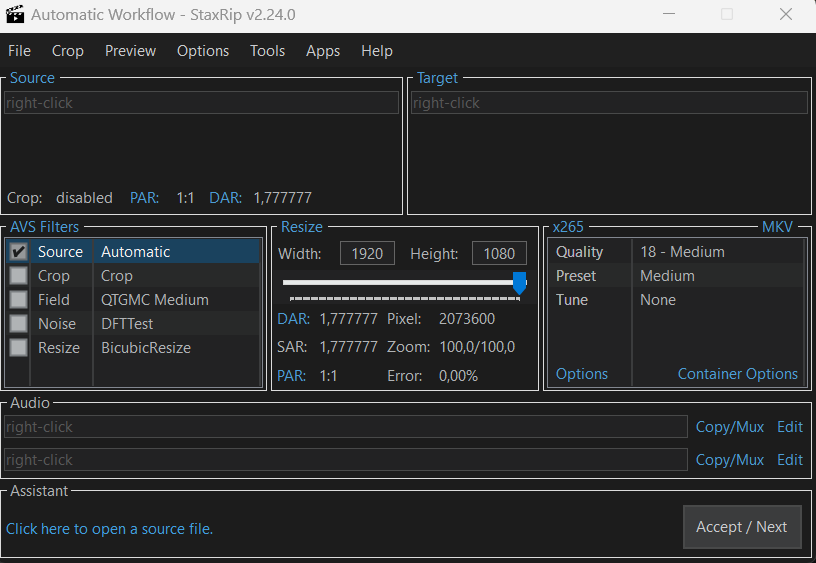This screenshot has height=563, width=816.
Task: Click the SAR value '1,777777'
Action: pyautogui.click(x=348, y=347)
